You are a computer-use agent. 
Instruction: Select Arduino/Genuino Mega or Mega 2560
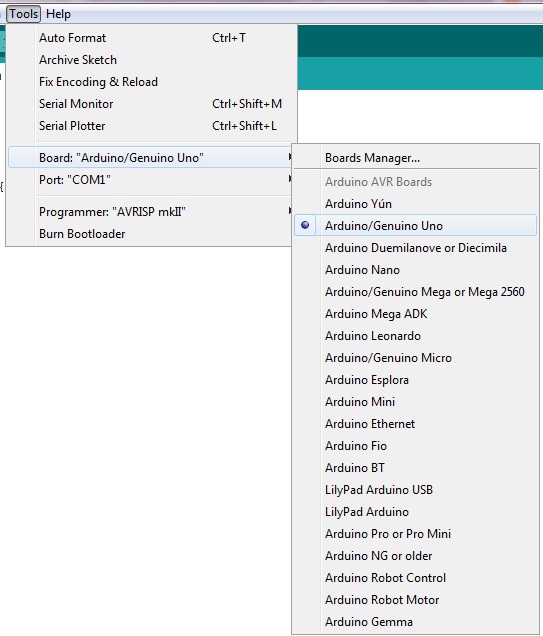(415, 292)
